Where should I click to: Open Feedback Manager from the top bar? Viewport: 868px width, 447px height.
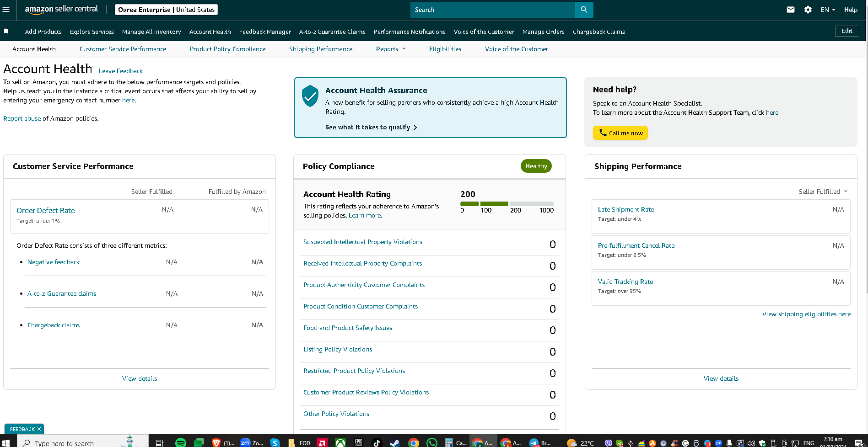click(x=265, y=32)
